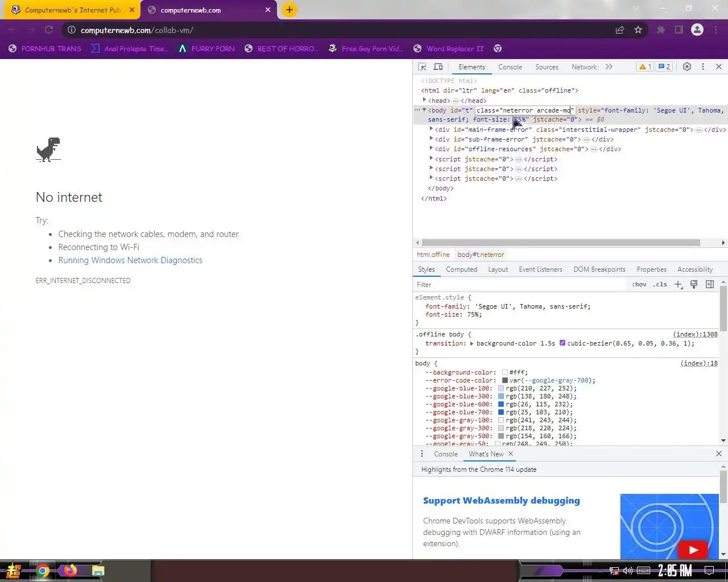The image size is (728, 582).
Task: Click the --google-blue-600 color swatch
Action: pyautogui.click(x=501, y=405)
